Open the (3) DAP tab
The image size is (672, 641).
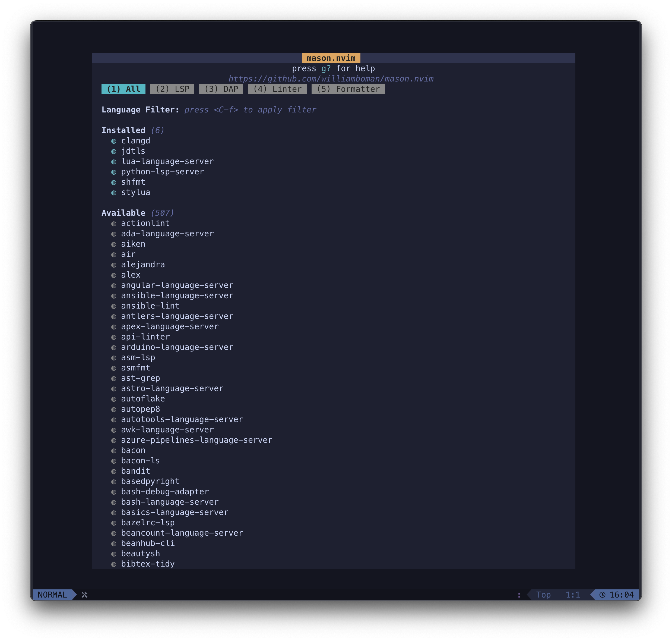coord(221,89)
